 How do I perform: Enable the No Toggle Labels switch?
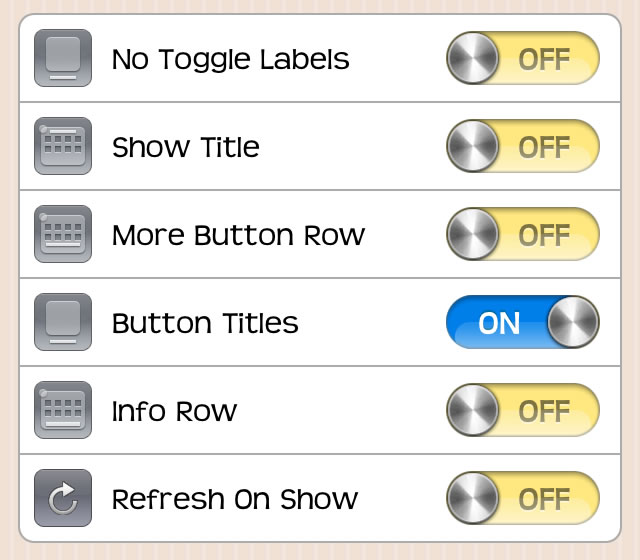[523, 58]
